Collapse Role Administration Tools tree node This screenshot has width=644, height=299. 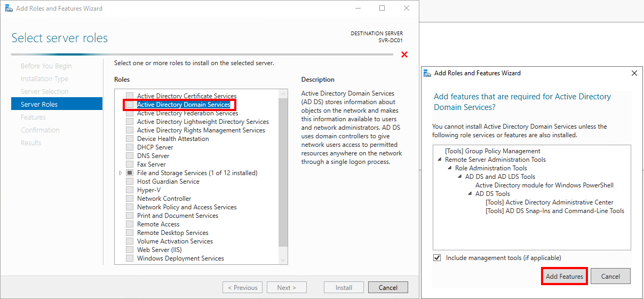(449, 168)
